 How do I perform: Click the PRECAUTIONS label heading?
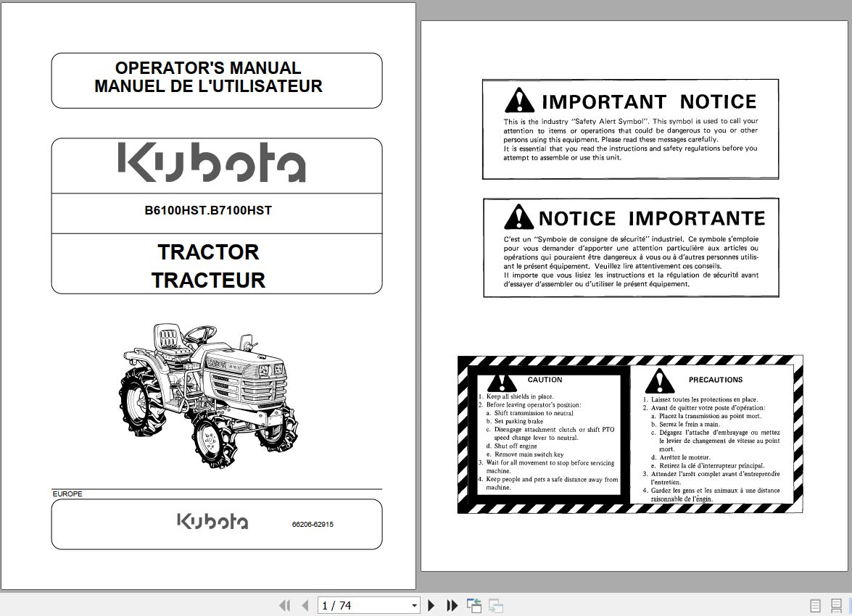pos(715,380)
